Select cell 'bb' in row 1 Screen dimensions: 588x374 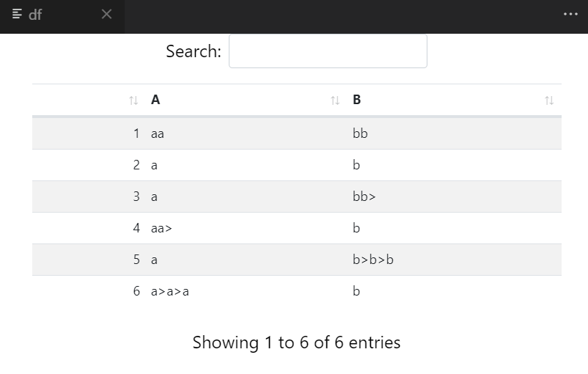(x=360, y=133)
